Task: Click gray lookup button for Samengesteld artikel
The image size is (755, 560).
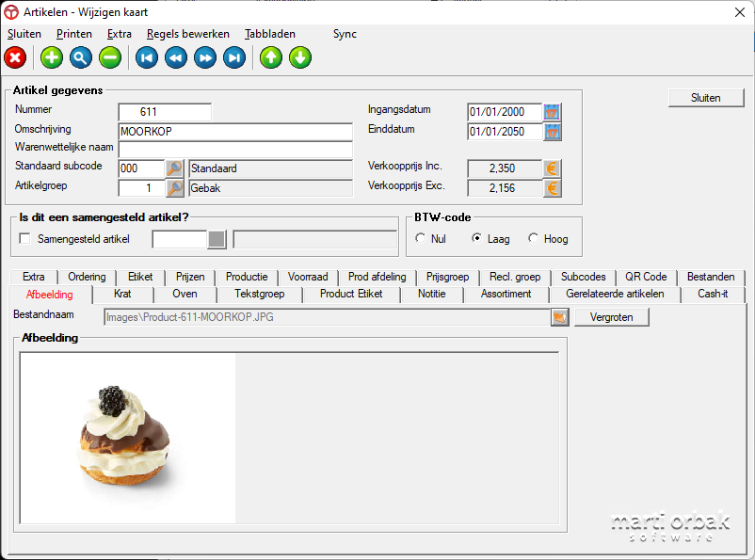Action: pyautogui.click(x=217, y=239)
